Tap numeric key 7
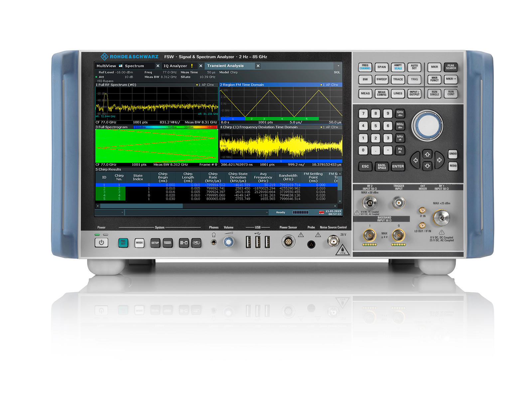Image resolution: width=532 pixels, height=399 pixels. pos(363,114)
